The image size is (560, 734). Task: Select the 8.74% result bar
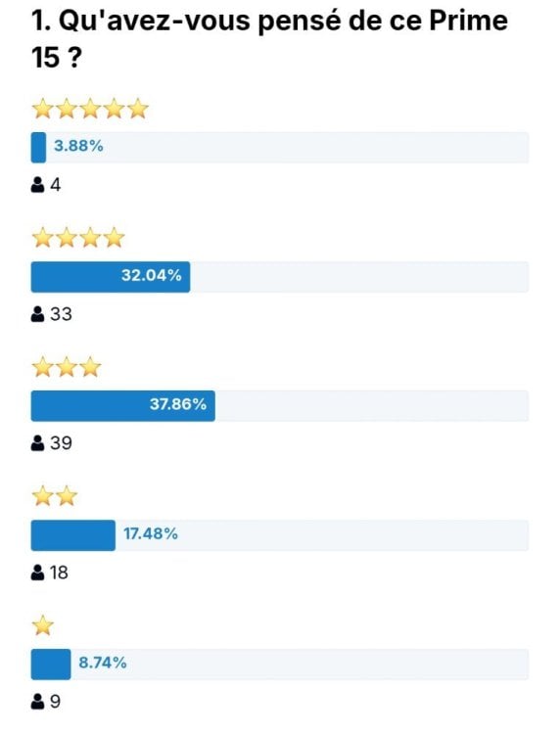click(280, 665)
